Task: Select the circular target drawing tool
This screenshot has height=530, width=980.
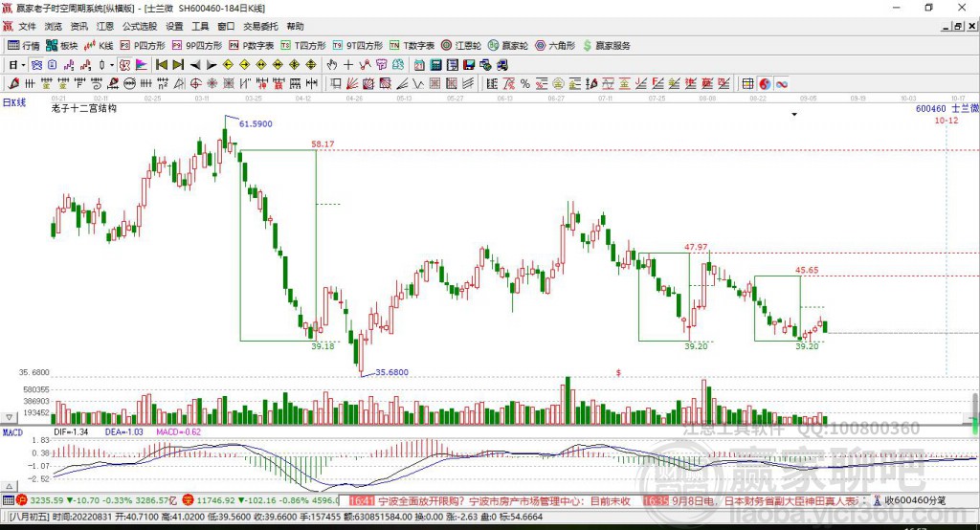Action: click(195, 84)
